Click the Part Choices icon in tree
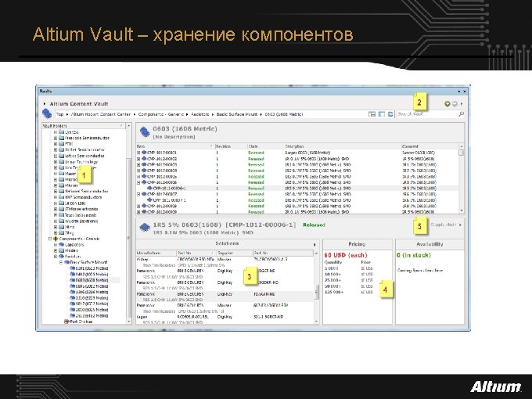This screenshot has height=399, width=532. coord(66,322)
